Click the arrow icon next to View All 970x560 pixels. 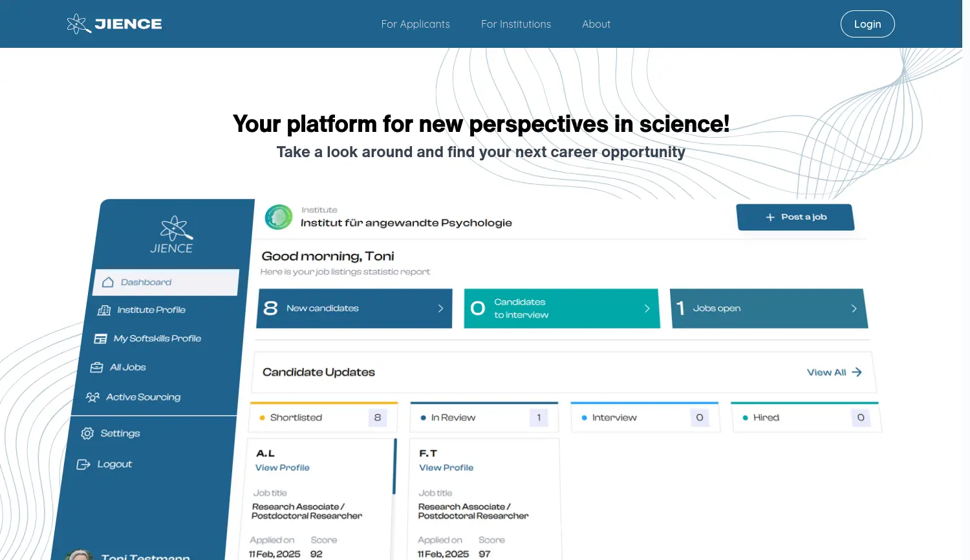857,372
